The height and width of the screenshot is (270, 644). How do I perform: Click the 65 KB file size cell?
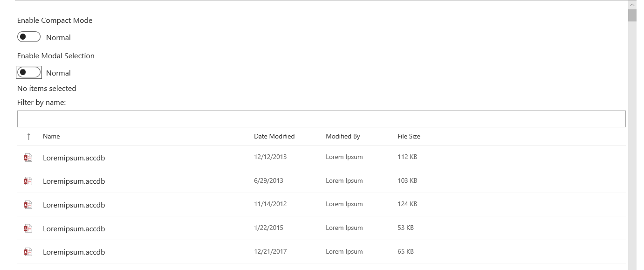point(405,251)
